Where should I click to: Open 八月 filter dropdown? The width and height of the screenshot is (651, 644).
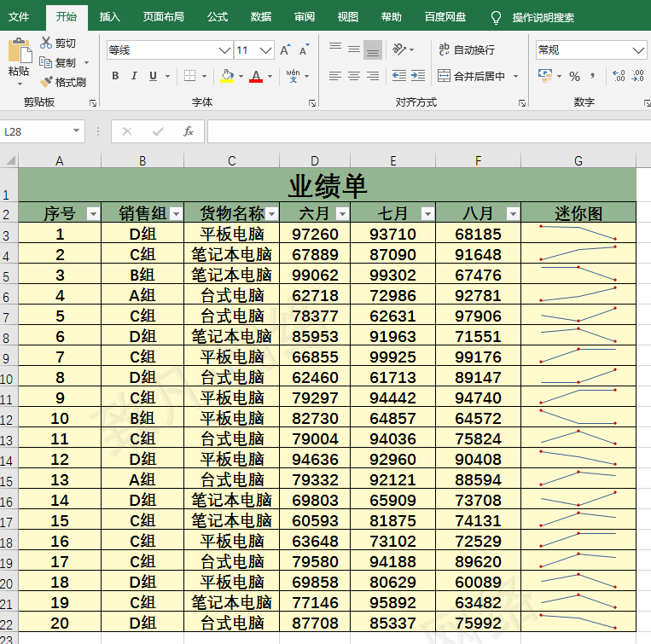513,214
